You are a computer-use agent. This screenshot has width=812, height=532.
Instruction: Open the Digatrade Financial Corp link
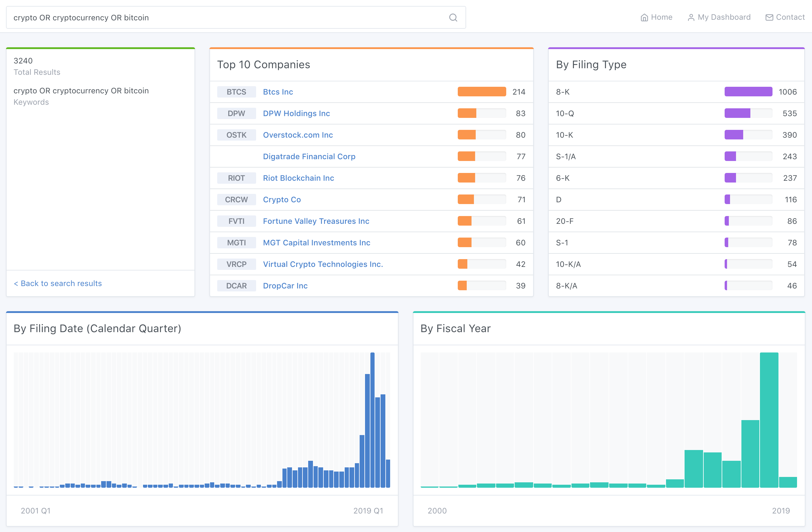[309, 156]
